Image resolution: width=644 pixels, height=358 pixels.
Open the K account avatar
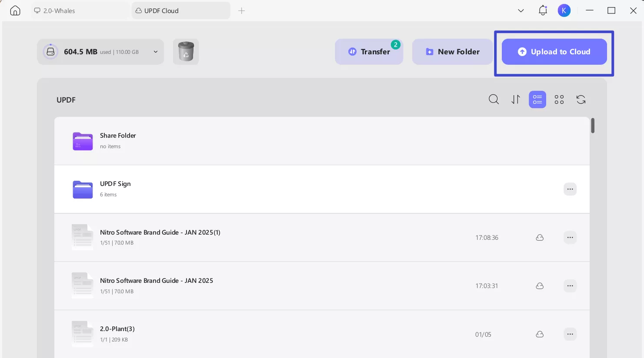click(x=564, y=11)
